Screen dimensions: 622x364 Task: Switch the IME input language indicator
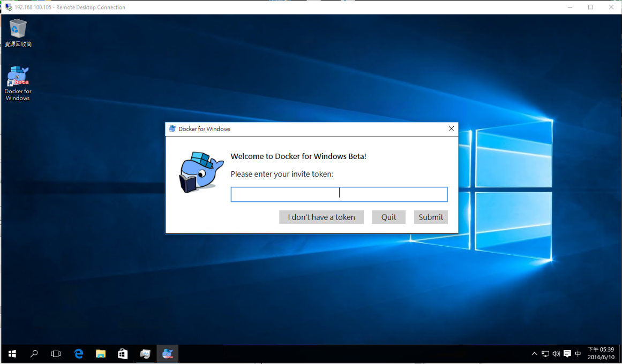(x=578, y=354)
